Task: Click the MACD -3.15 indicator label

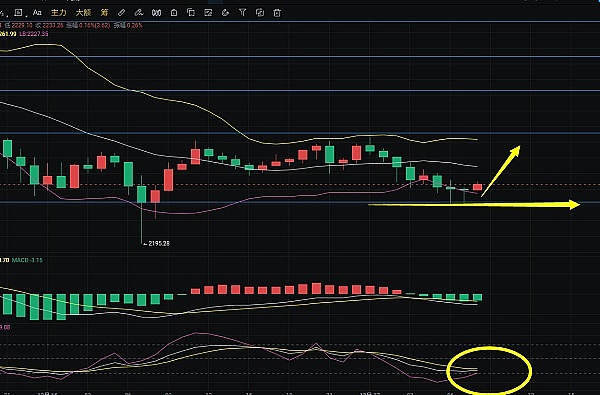Action: 27,260
